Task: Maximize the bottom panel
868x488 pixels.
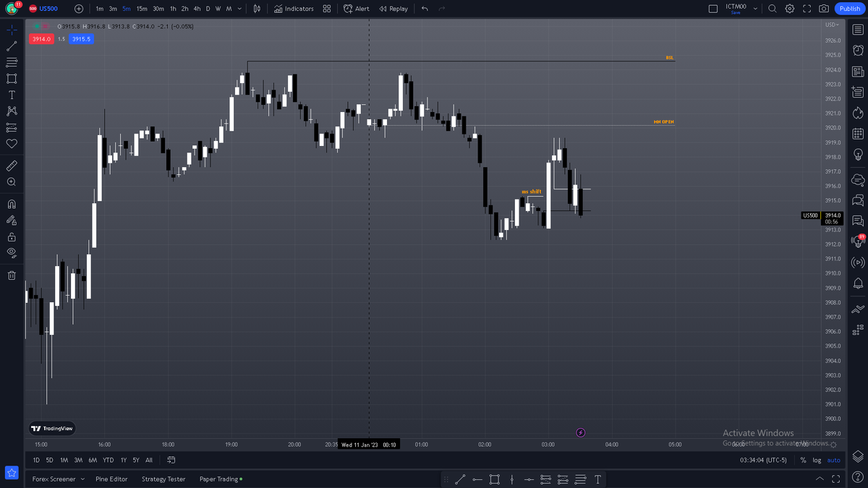Action: pyautogui.click(x=836, y=479)
